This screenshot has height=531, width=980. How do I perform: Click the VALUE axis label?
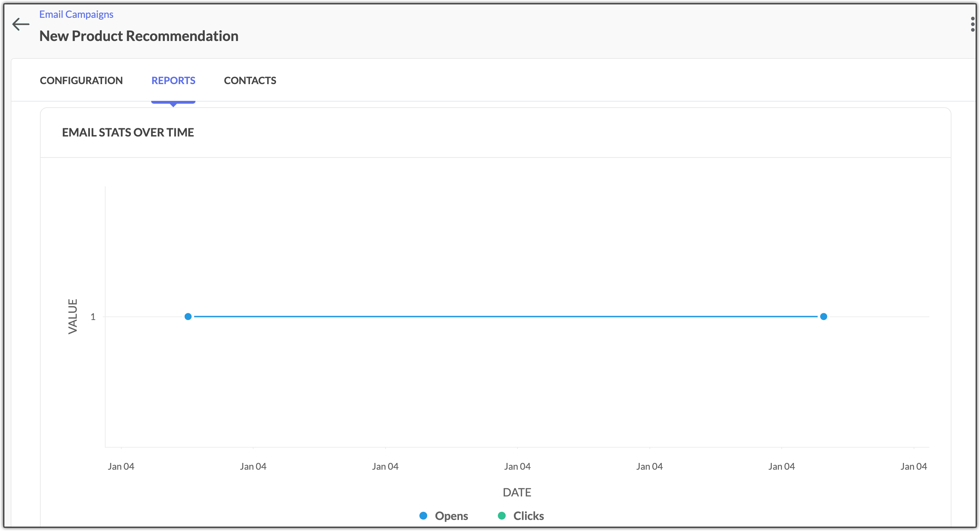coord(73,316)
